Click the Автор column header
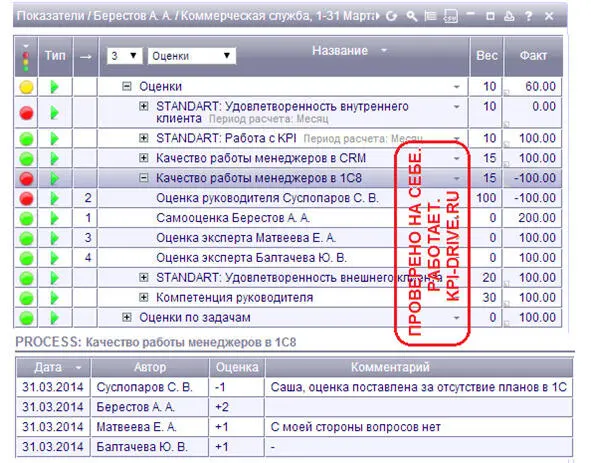The width and height of the screenshot is (591, 463). [150, 367]
